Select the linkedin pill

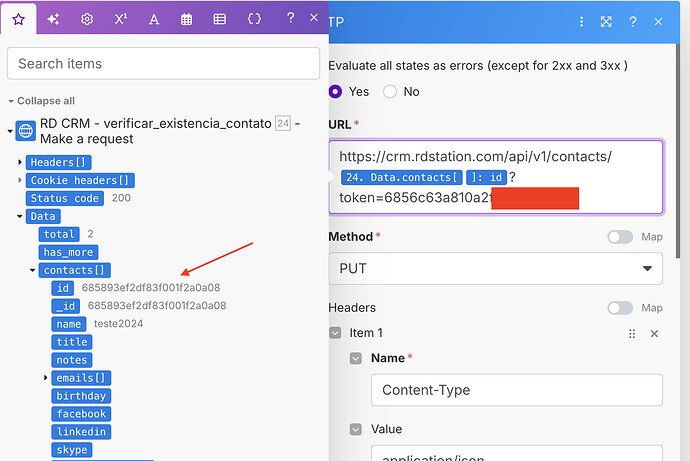81,432
